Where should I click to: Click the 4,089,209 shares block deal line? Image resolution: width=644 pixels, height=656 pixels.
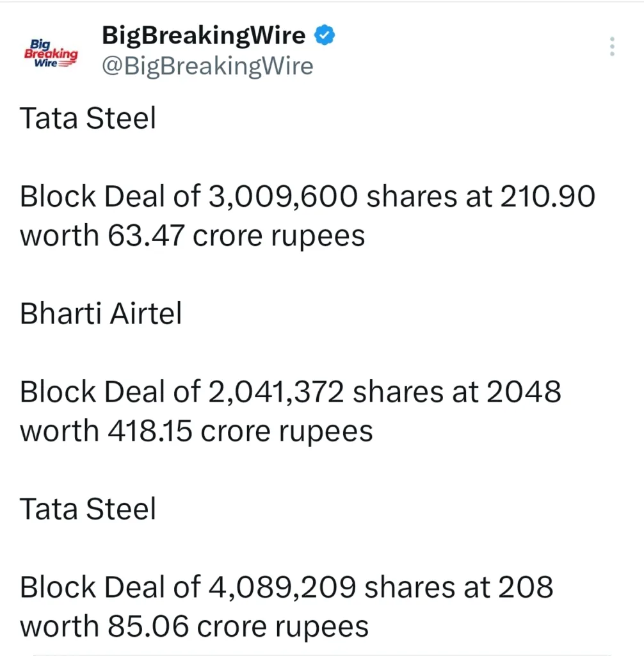(x=287, y=587)
